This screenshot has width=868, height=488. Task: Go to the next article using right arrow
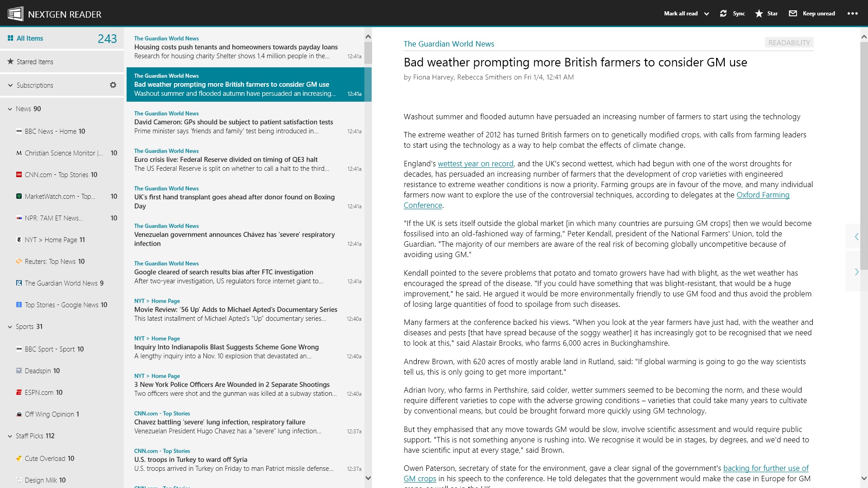(x=857, y=272)
